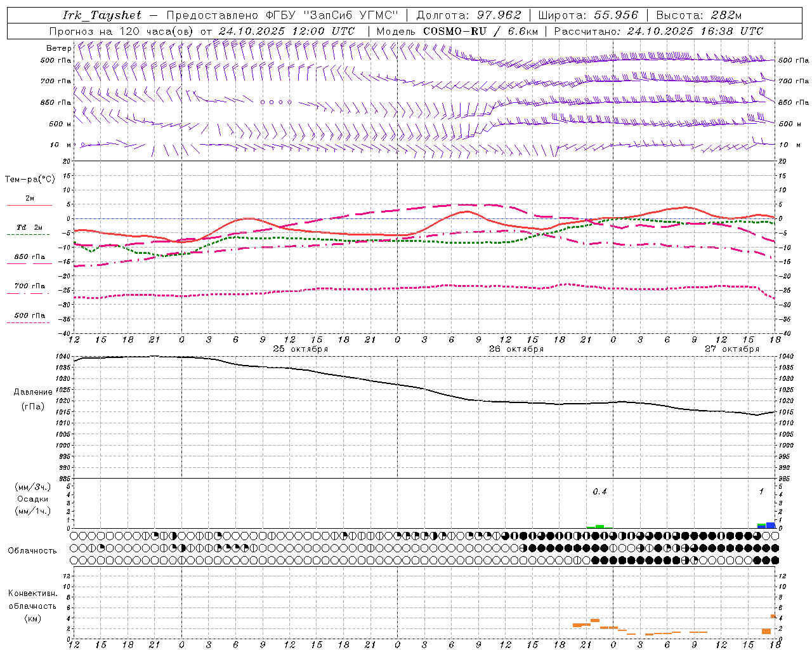Click the "Рассчитано: 24.10.2025 16:38 UTC" text
The image size is (812, 650).
click(658, 31)
